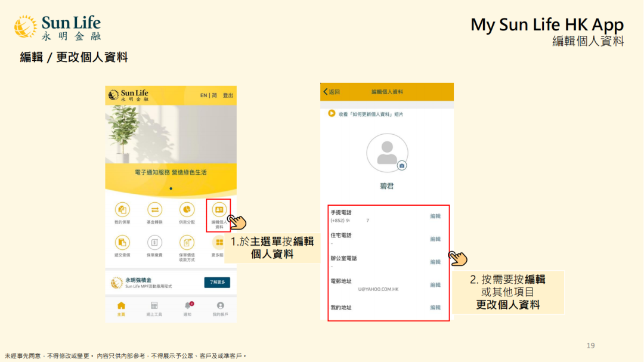Click the 我的地址 field label
This screenshot has width=644, height=362.
(x=341, y=308)
